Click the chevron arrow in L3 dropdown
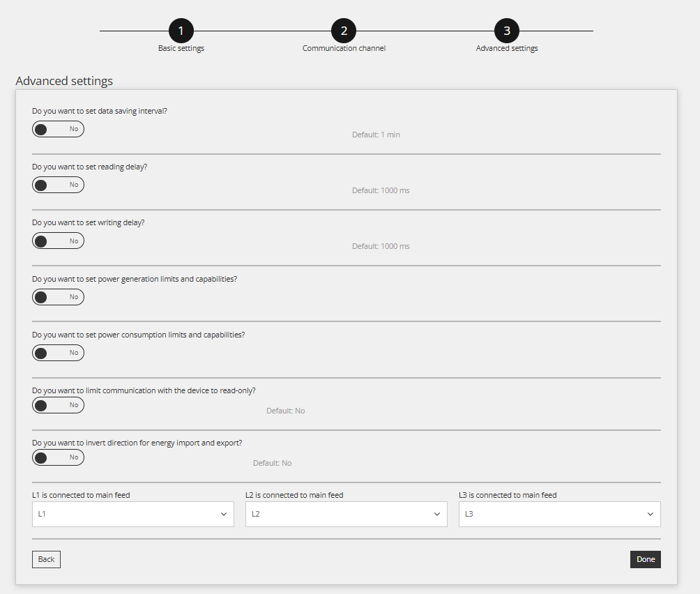Viewport: 700px width, 594px height. pos(650,515)
